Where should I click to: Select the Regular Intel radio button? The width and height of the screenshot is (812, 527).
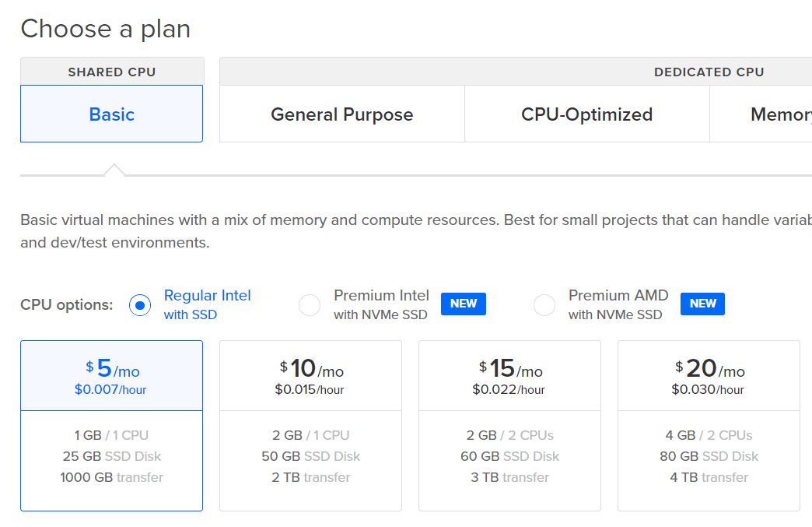pyautogui.click(x=140, y=305)
